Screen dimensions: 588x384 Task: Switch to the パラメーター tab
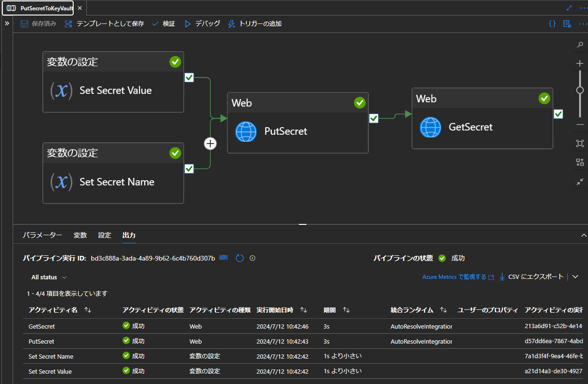[42, 235]
